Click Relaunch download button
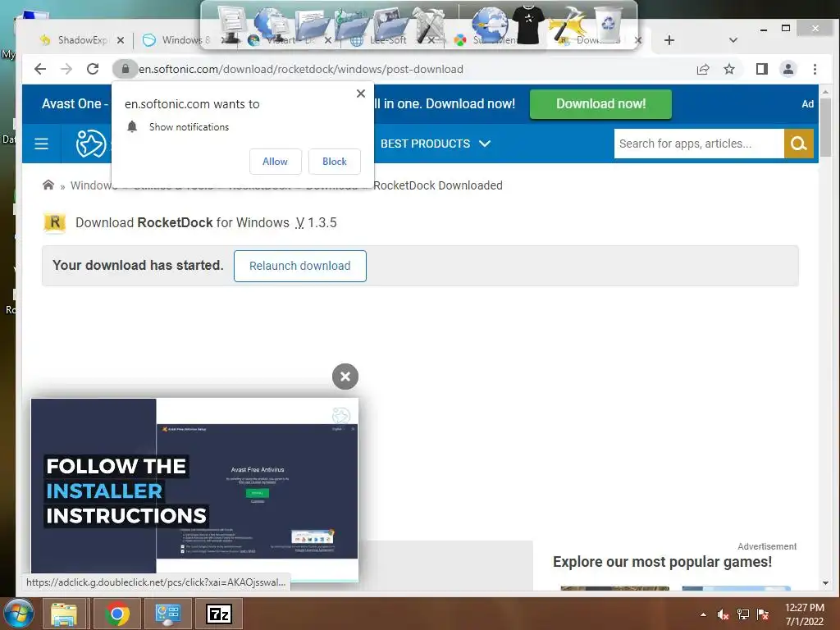 pyautogui.click(x=300, y=266)
